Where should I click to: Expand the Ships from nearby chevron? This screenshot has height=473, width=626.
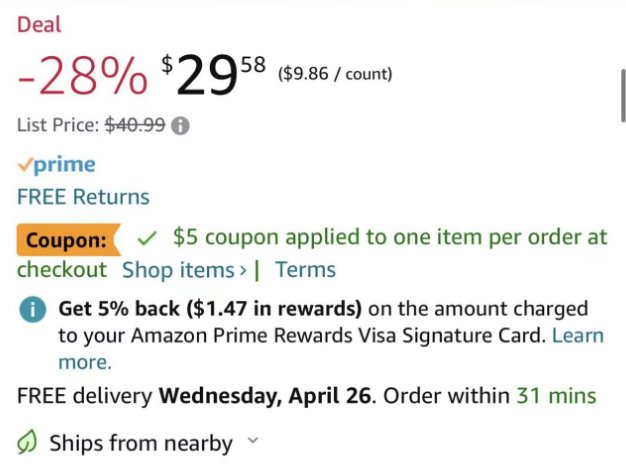click(x=252, y=441)
